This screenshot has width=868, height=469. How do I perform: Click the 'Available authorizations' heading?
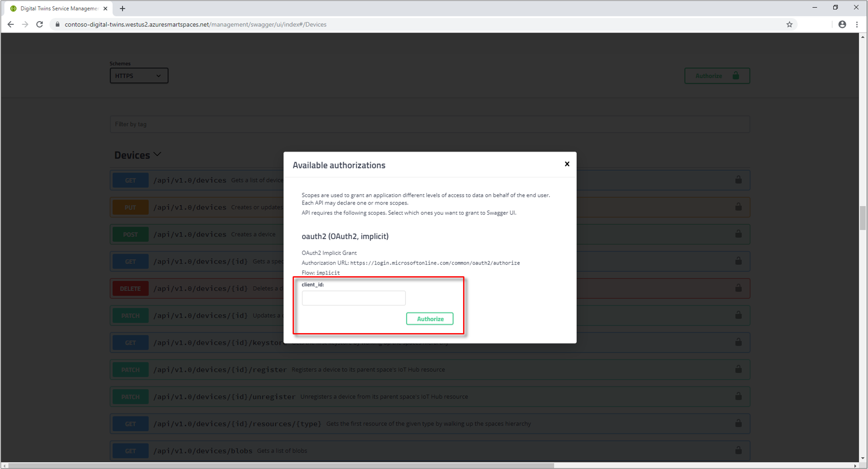coord(339,165)
